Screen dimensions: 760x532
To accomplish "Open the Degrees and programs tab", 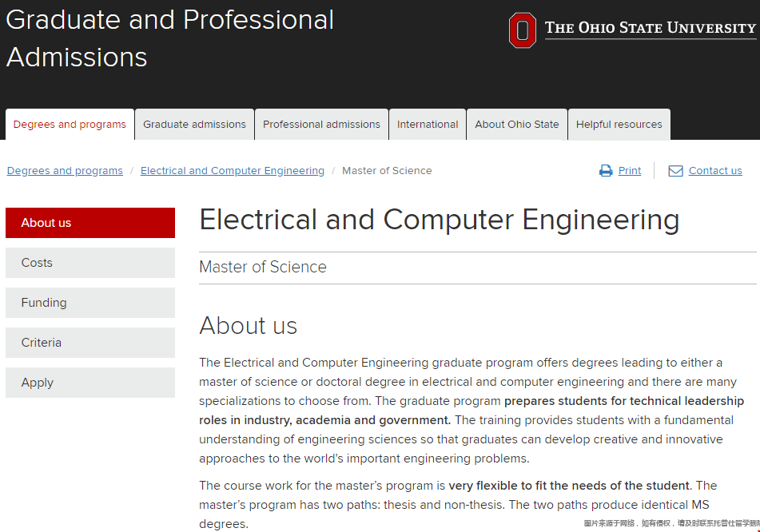I will 70,125.
